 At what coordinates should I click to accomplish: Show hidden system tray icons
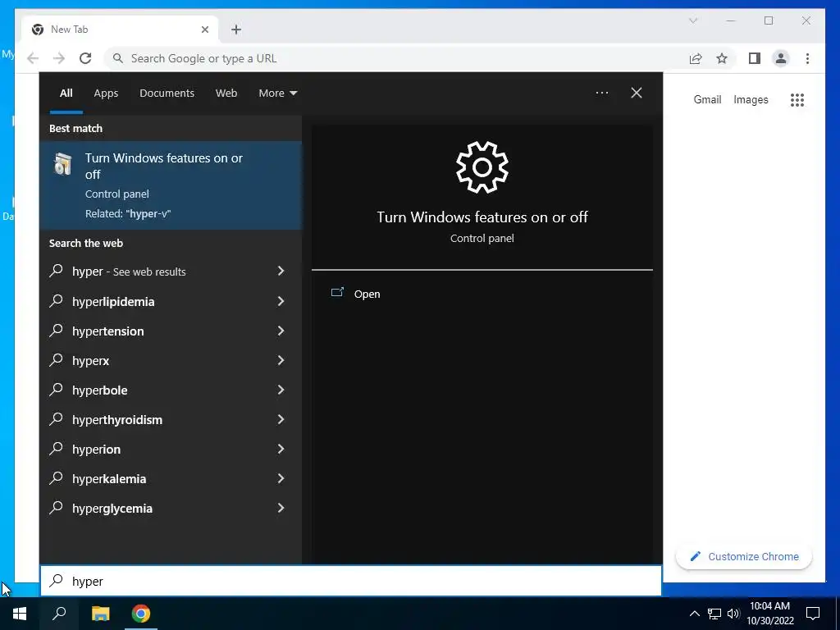click(x=694, y=614)
